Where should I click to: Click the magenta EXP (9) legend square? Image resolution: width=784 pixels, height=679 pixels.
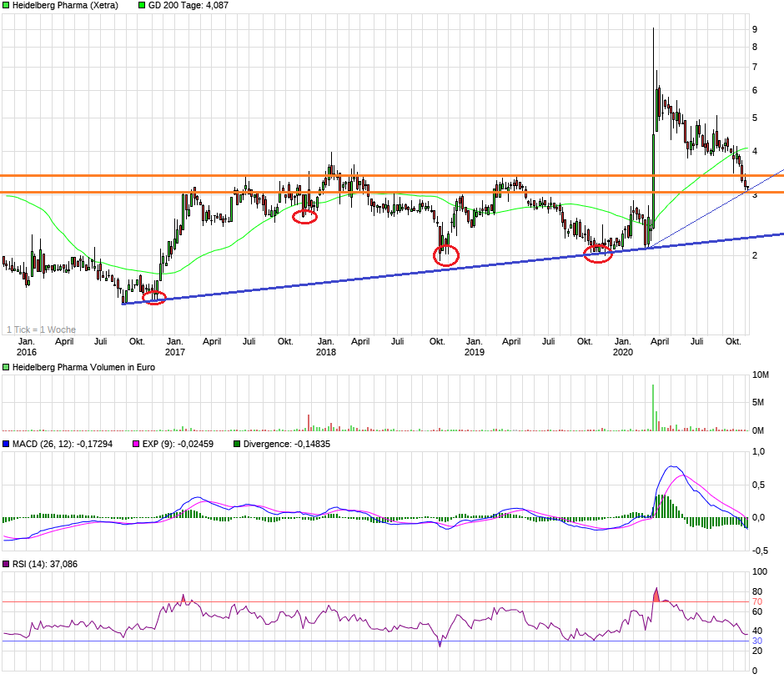[x=136, y=444]
